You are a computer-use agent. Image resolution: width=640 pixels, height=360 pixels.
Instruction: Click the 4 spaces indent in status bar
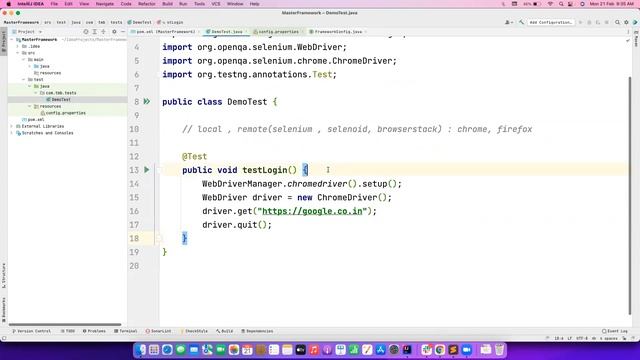click(x=608, y=338)
